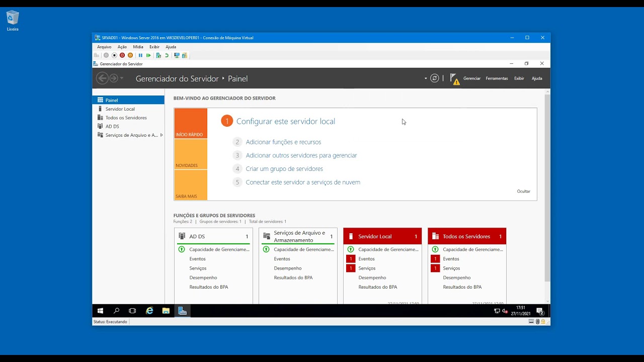This screenshot has width=644, height=362.
Task: Open the navigation history dropdown beside arrows
Action: pos(122,78)
